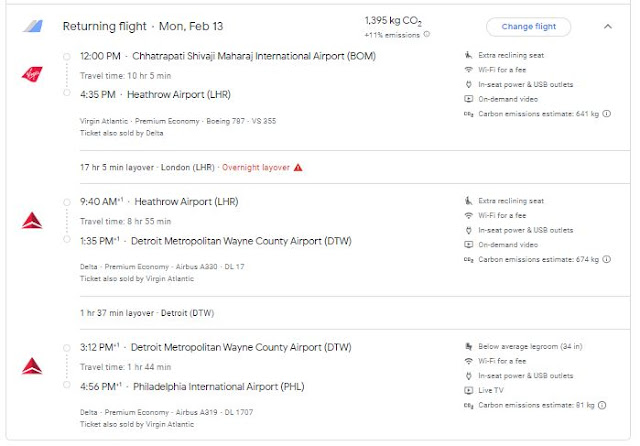Viewport: 640px width, 446px height.
Task: Open info for 81 kg carbon estimate
Action: click(x=602, y=404)
